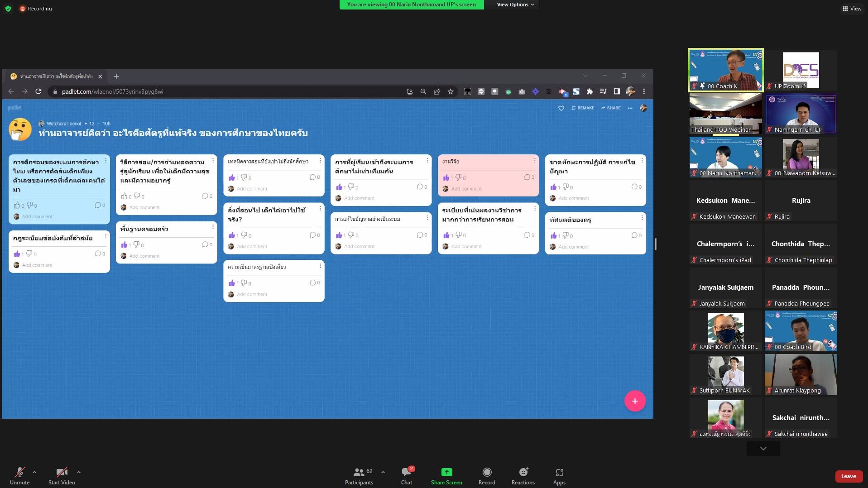Select the pink งานวิจัย card
This screenshot has height=488, width=868.
(x=488, y=176)
